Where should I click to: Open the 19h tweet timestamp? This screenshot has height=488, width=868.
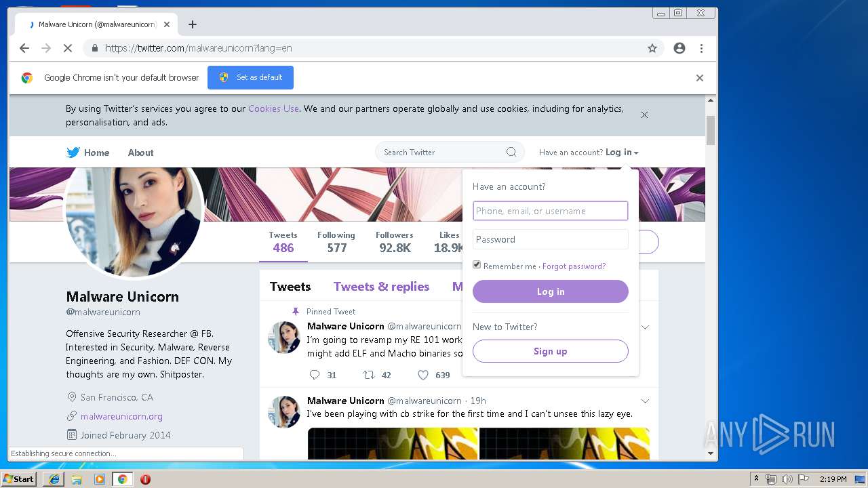[x=478, y=401]
